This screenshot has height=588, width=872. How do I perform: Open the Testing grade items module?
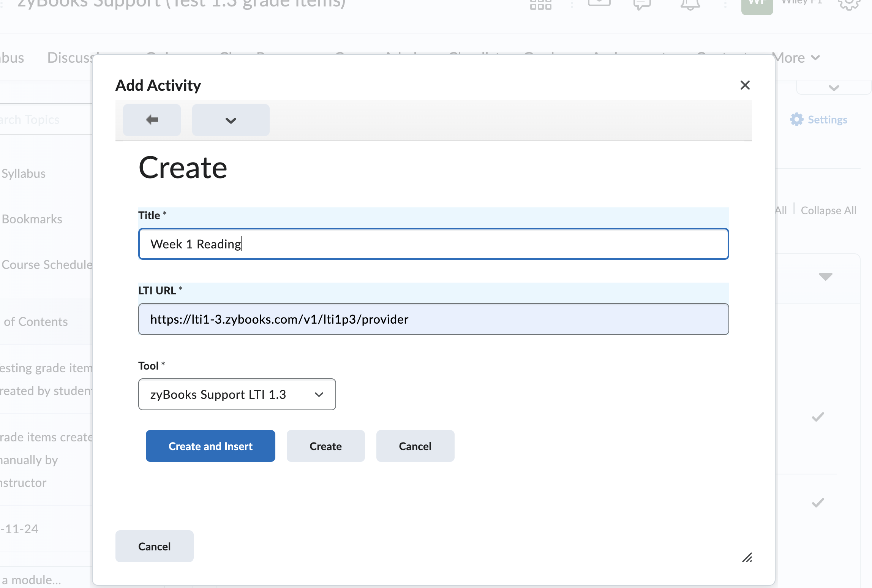tap(46, 379)
